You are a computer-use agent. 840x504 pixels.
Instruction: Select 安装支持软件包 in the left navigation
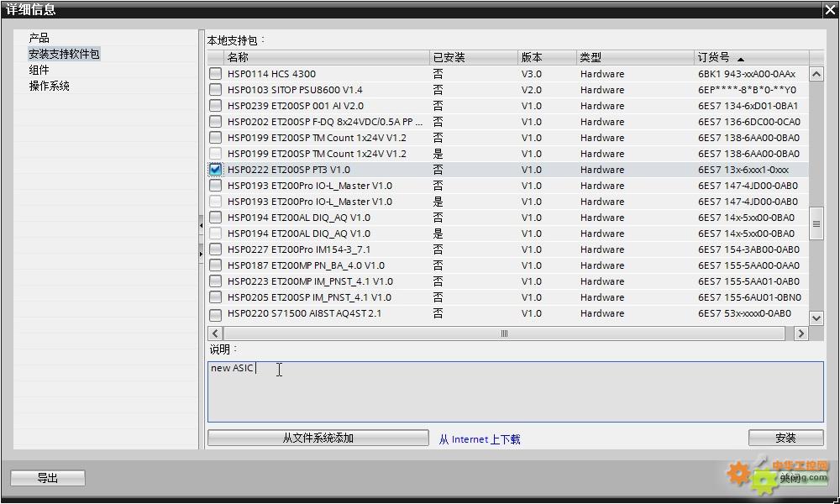point(64,54)
